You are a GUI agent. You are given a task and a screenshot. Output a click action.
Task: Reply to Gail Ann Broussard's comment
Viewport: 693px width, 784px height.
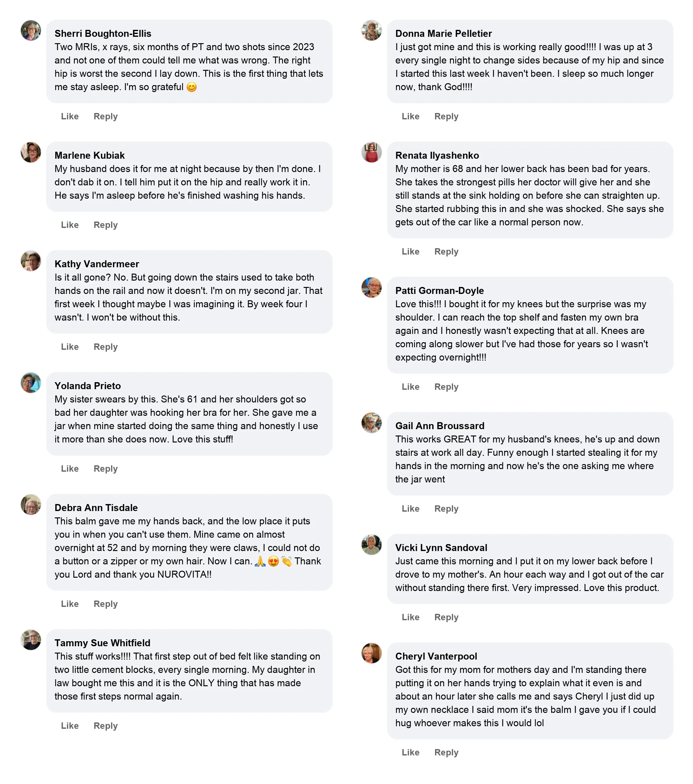click(446, 508)
